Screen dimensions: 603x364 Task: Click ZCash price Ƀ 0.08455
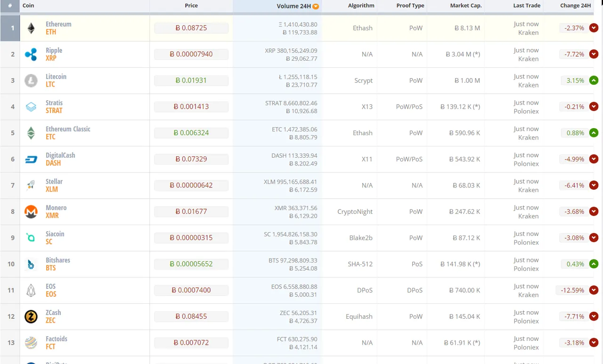click(191, 316)
